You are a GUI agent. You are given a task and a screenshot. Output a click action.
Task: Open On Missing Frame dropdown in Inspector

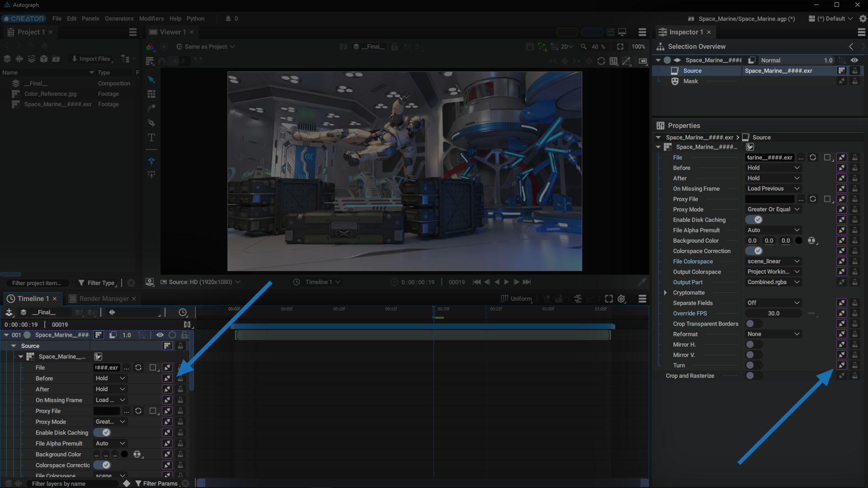(x=773, y=188)
